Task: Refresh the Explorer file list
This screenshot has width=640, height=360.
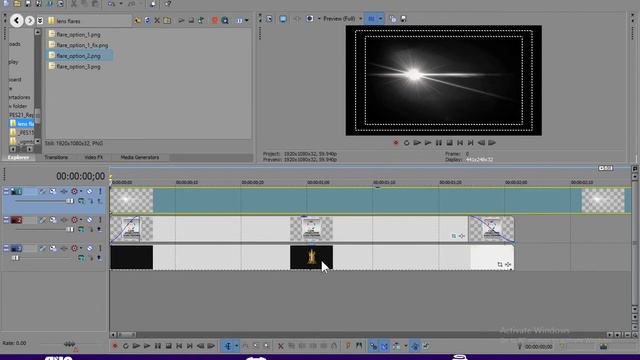Action: (147, 20)
